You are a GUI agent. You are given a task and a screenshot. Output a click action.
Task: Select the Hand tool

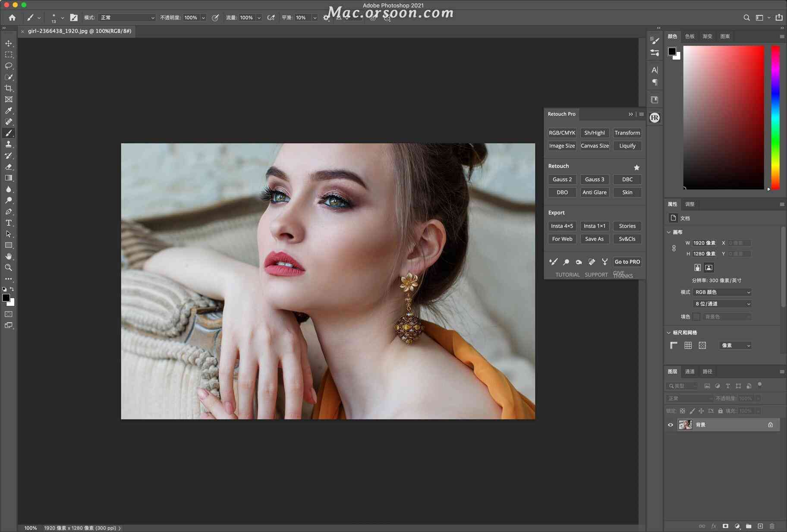9,256
